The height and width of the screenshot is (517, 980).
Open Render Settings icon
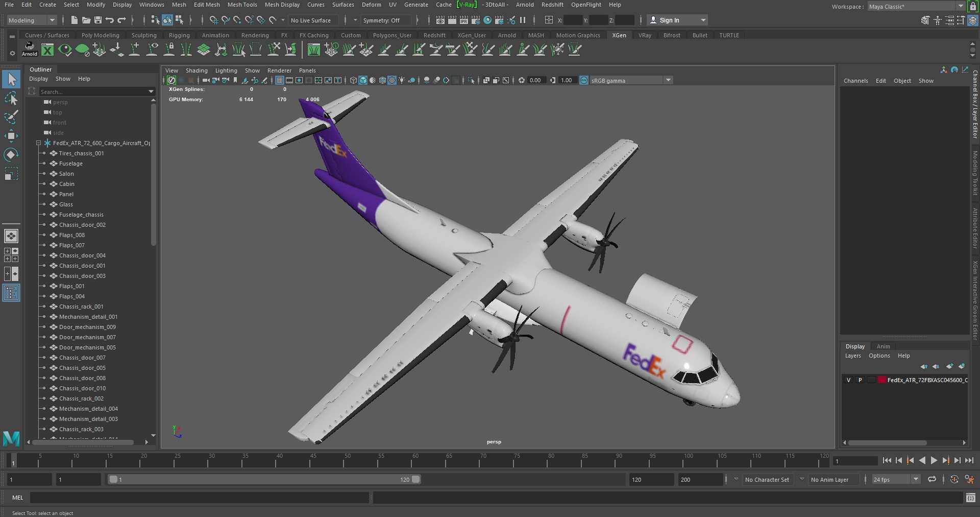[x=476, y=20]
